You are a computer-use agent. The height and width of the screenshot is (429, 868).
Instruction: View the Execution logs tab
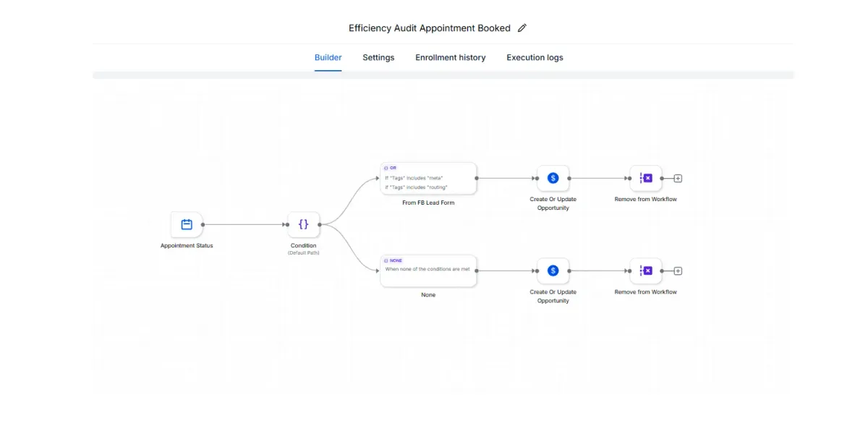[x=535, y=58]
